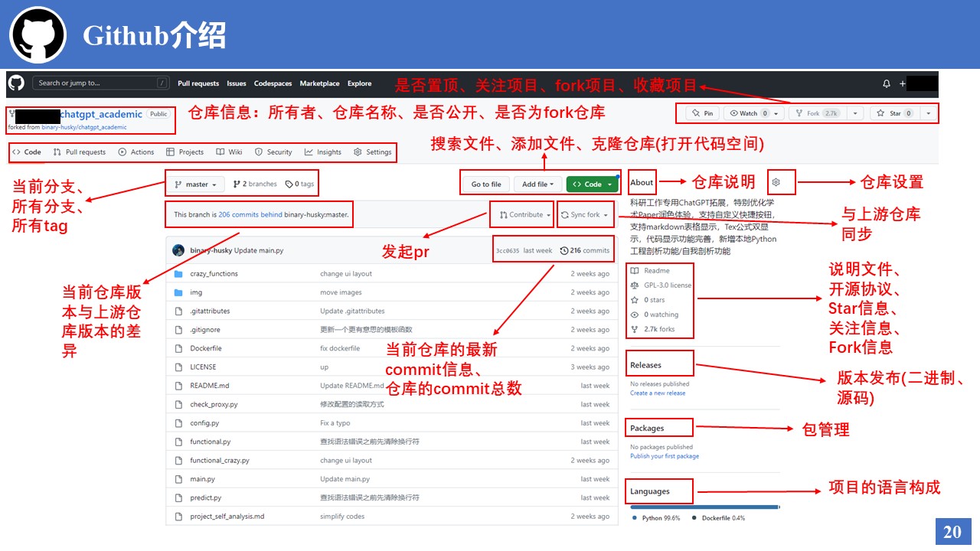Open Codespaces in top navigation
The height and width of the screenshot is (551, 980).
(273, 83)
